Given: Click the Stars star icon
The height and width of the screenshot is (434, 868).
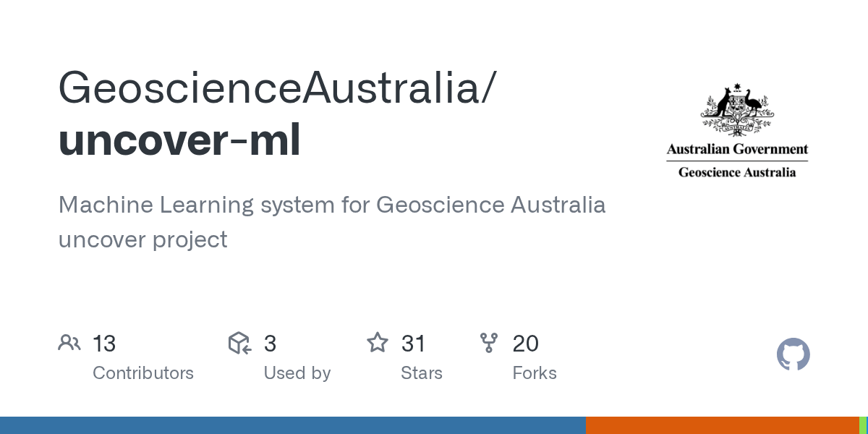Looking at the screenshot, I should click(x=378, y=343).
